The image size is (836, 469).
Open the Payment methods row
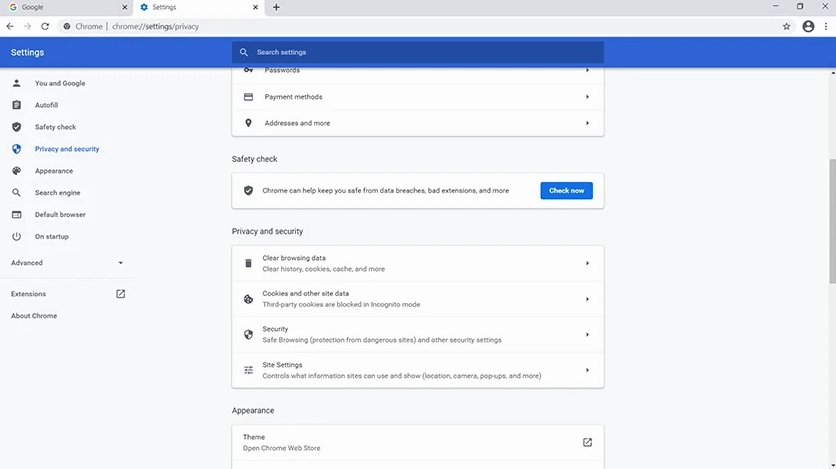point(417,97)
